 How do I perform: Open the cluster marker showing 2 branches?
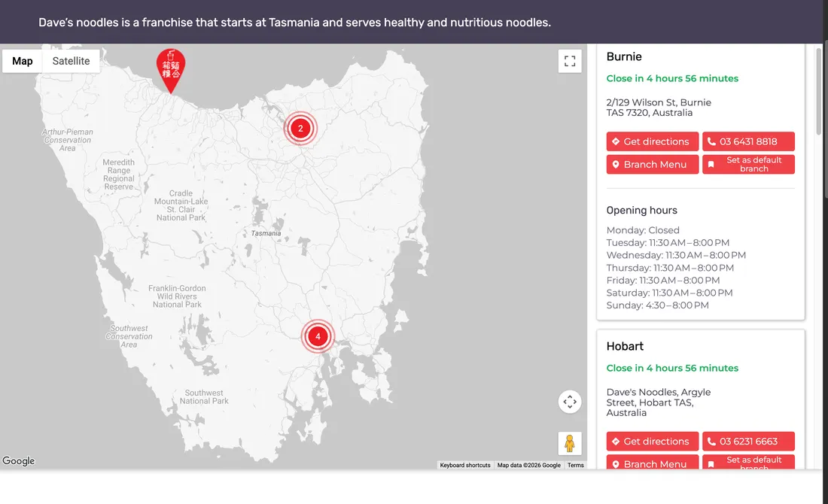[x=300, y=128]
